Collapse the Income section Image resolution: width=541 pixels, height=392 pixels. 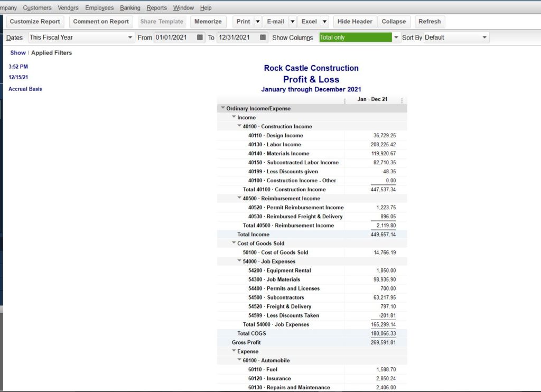click(234, 117)
